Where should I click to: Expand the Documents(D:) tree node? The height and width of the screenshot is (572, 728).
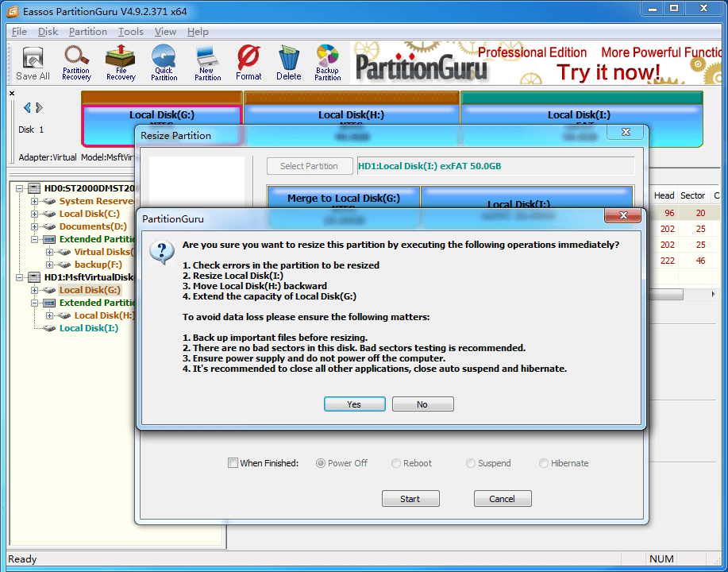(34, 226)
